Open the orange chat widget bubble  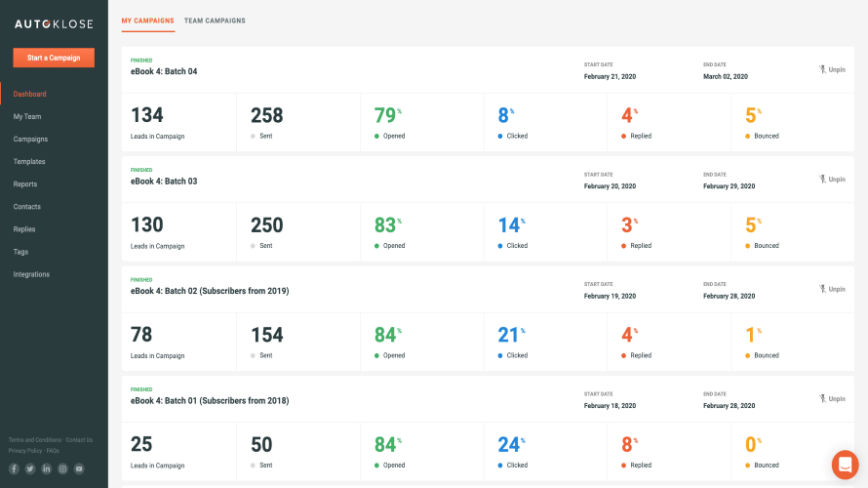(x=845, y=464)
